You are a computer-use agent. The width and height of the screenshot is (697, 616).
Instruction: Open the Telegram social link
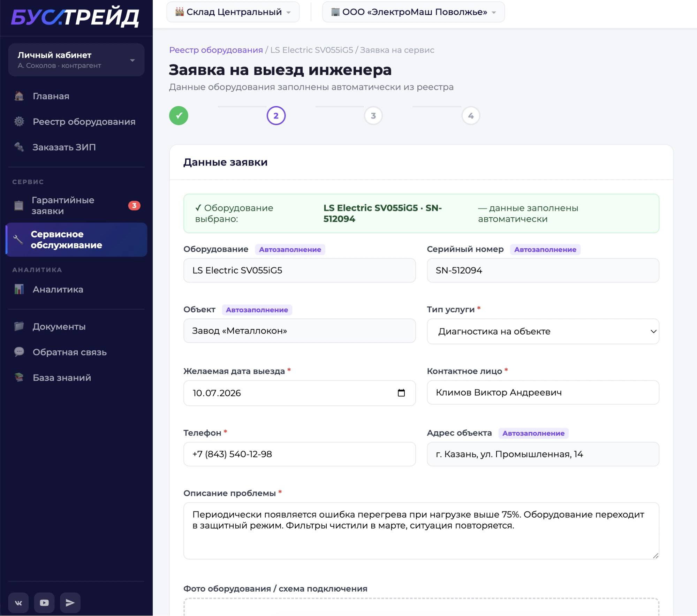[70, 603]
